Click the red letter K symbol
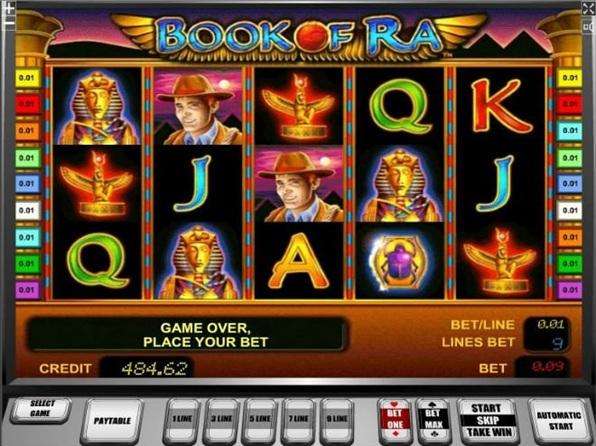 tap(500, 105)
